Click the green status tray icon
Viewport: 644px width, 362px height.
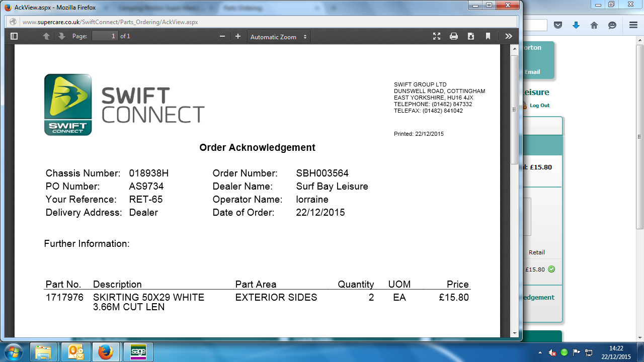point(565,352)
